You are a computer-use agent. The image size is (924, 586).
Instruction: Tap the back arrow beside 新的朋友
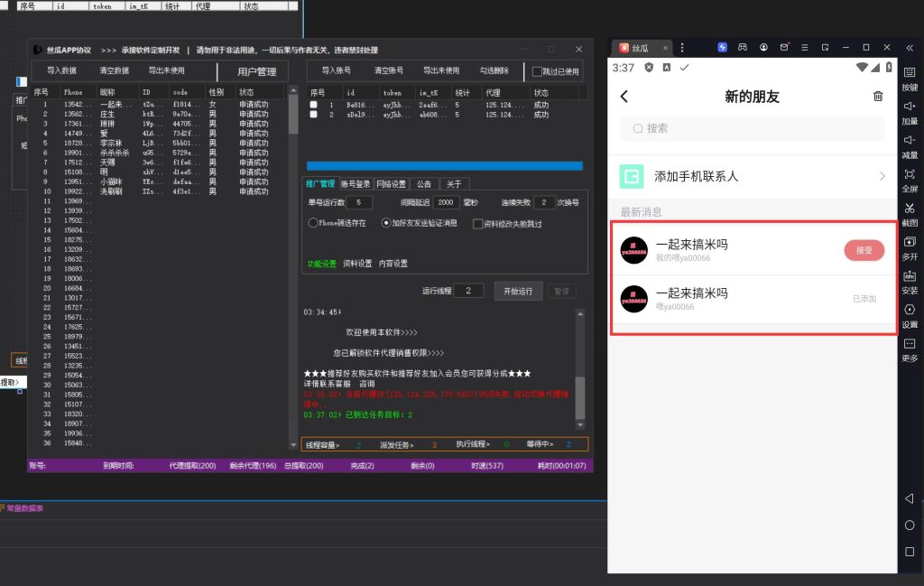624,97
